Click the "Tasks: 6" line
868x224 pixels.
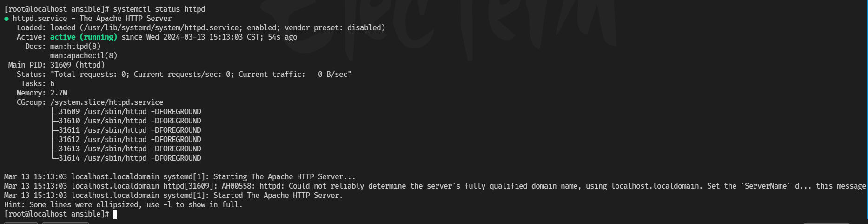38,84
